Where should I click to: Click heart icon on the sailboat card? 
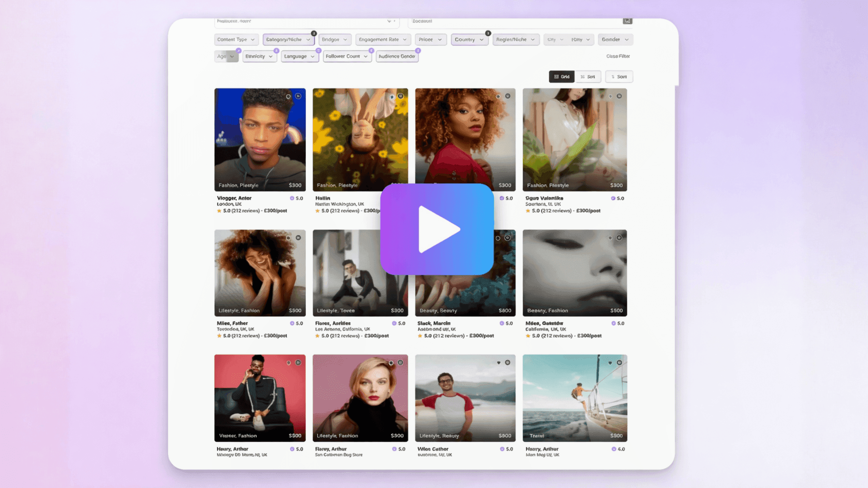[x=610, y=362]
